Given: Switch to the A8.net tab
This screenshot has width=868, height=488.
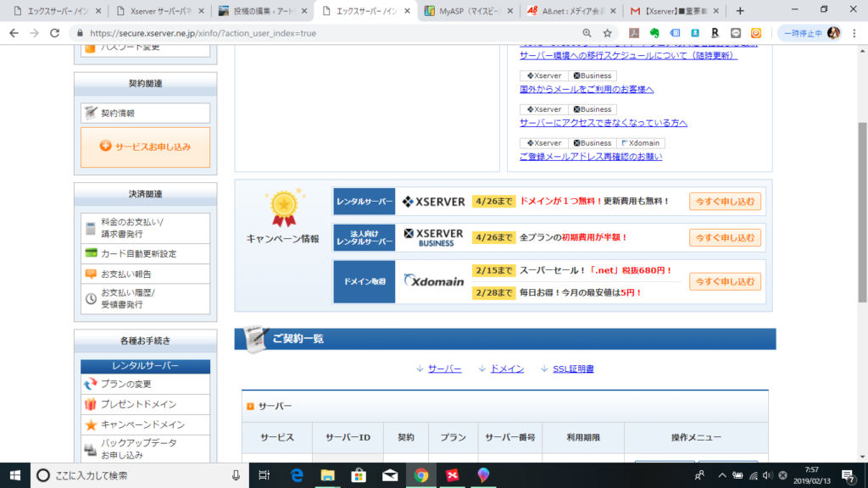Looking at the screenshot, I should 572,11.
